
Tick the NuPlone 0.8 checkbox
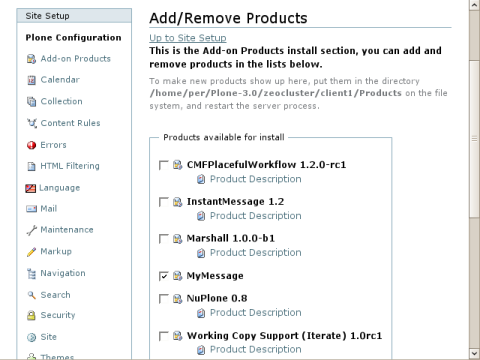tap(164, 298)
